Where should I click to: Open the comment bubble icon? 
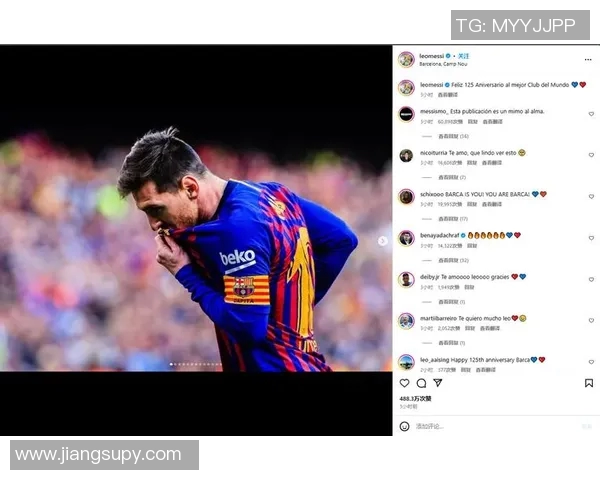pos(421,383)
